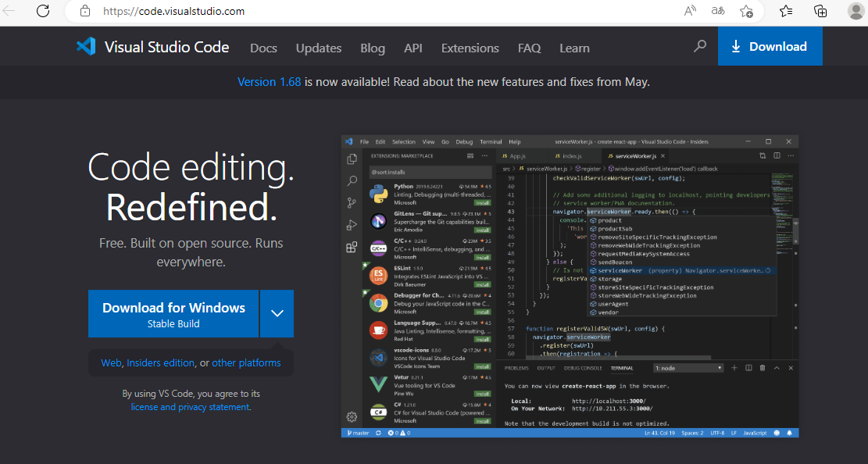This screenshot has height=464, width=868.
Task: Click 'Spaces: 2' in the status bar
Action: (692, 433)
